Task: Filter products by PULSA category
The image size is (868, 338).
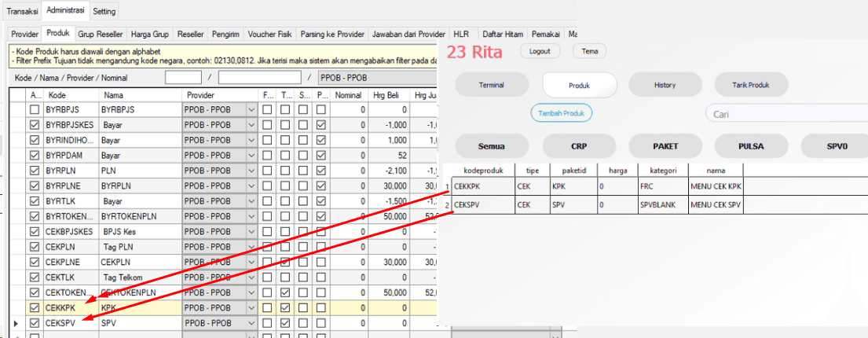Action: [751, 147]
